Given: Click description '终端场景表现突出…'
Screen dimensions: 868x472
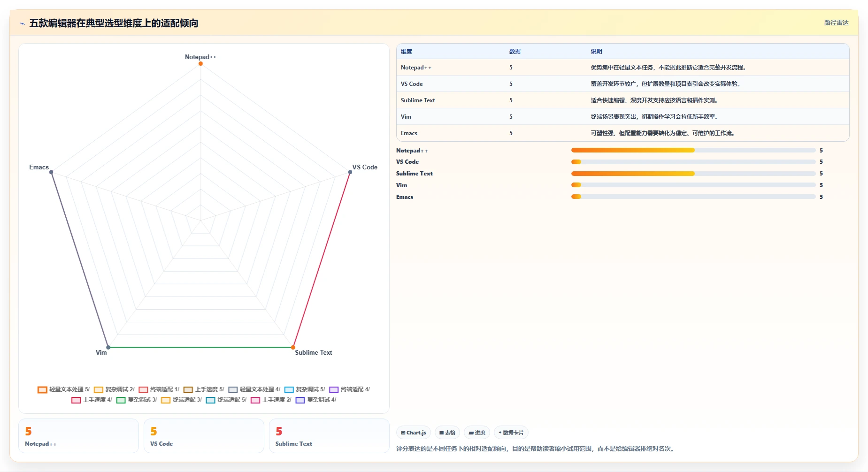Looking at the screenshot, I should (x=654, y=117).
